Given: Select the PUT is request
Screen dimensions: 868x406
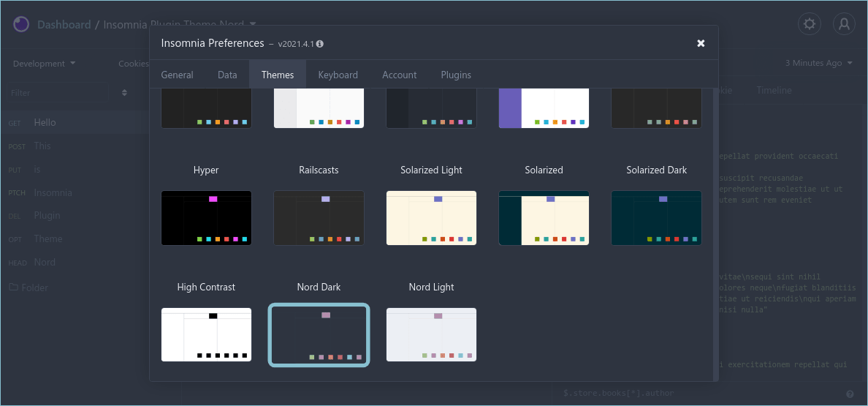Looking at the screenshot, I should pos(75,170).
